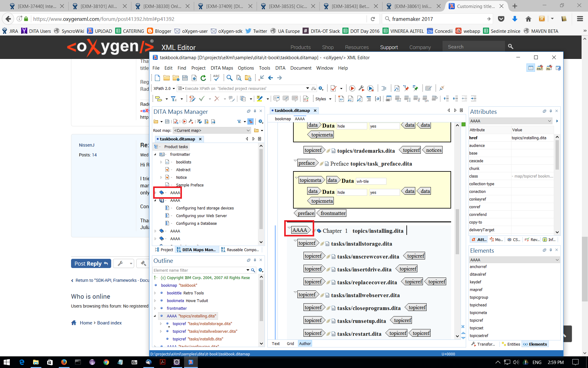Apply transformation scenario red play button
Viewport: 588px width, 368px height.
point(352,88)
